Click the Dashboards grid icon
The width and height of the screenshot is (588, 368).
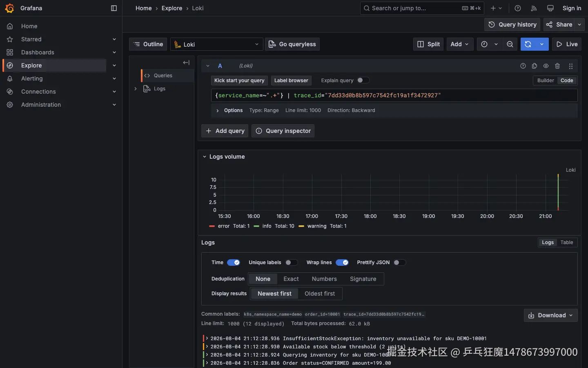[x=10, y=52]
